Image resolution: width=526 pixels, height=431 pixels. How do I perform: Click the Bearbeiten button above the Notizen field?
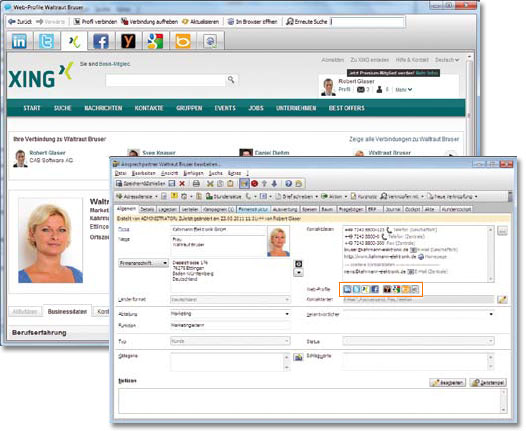point(448,382)
